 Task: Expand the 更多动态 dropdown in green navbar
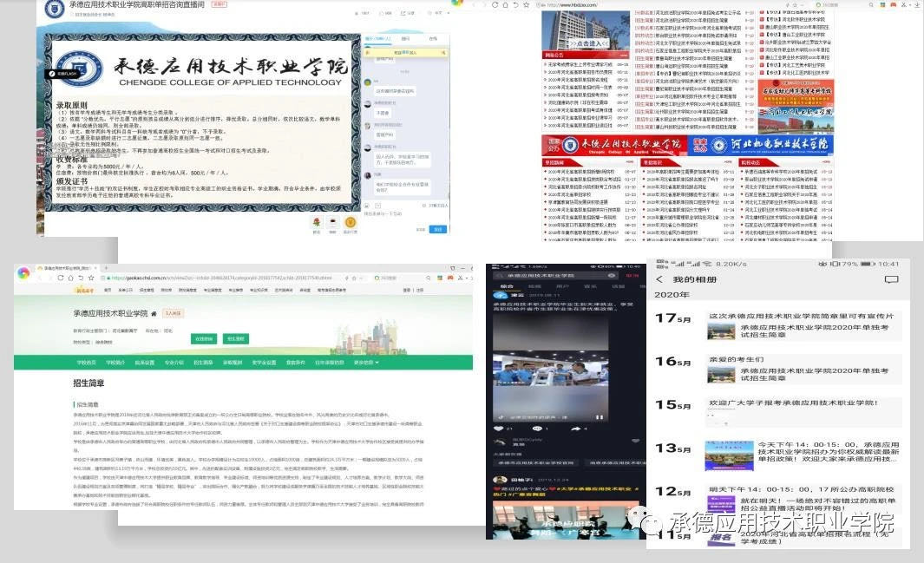[x=365, y=363]
